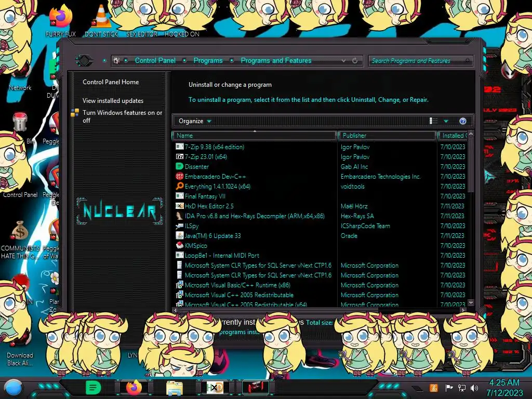Viewport: 532px width, 399px height.
Task: Click the Programs breadcrumb
Action: [208, 60]
